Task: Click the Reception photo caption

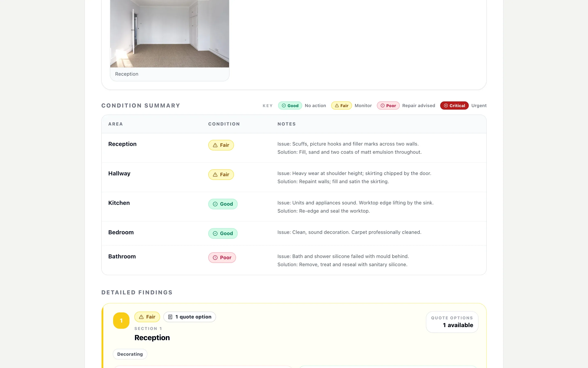Action: pos(127,74)
